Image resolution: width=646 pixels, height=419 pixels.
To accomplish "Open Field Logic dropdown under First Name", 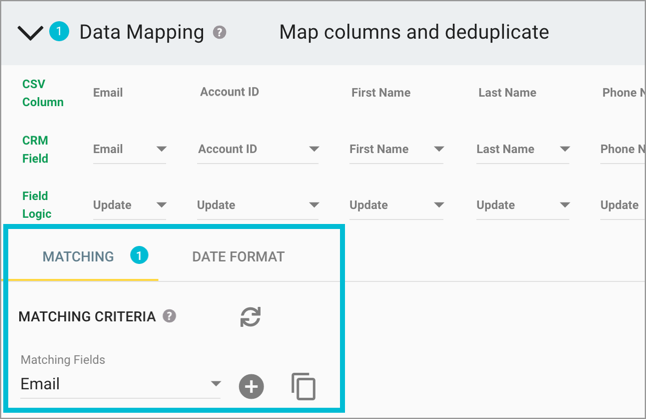I will pos(396,205).
